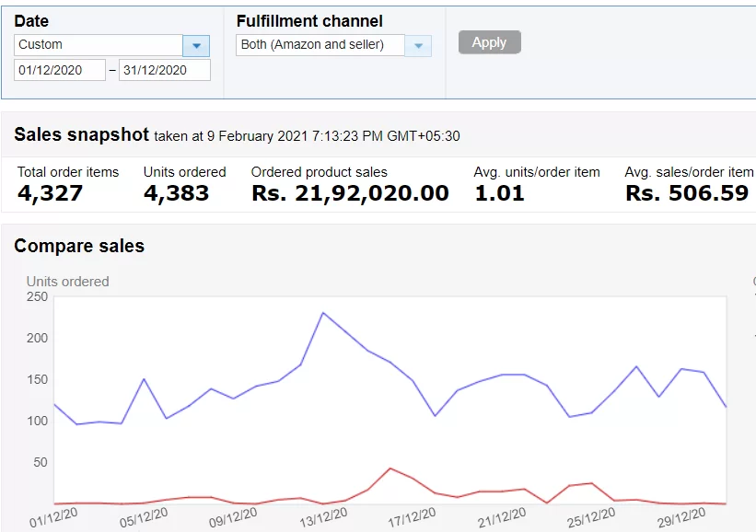
Task: Click the Sales snapshot heading
Action: coord(81,135)
